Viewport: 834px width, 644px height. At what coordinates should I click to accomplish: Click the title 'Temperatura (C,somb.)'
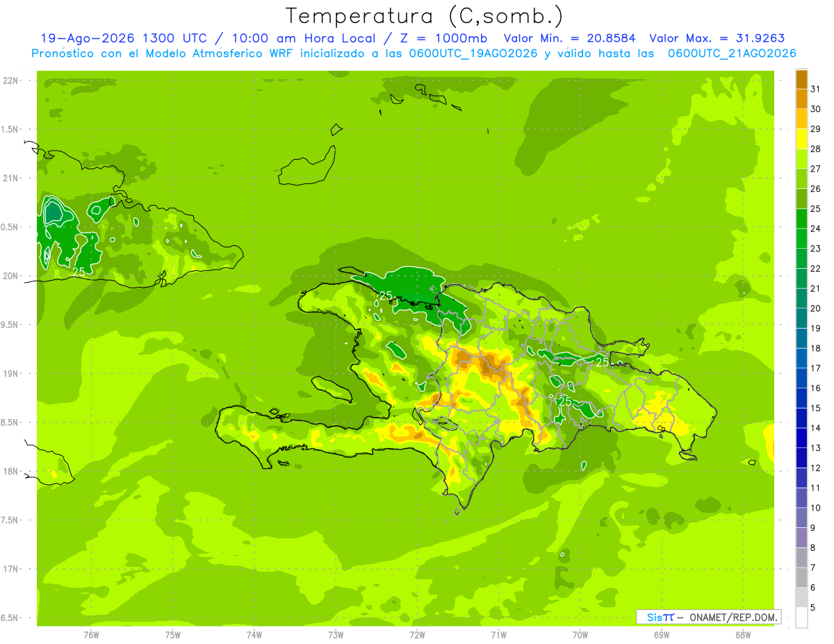[424, 16]
